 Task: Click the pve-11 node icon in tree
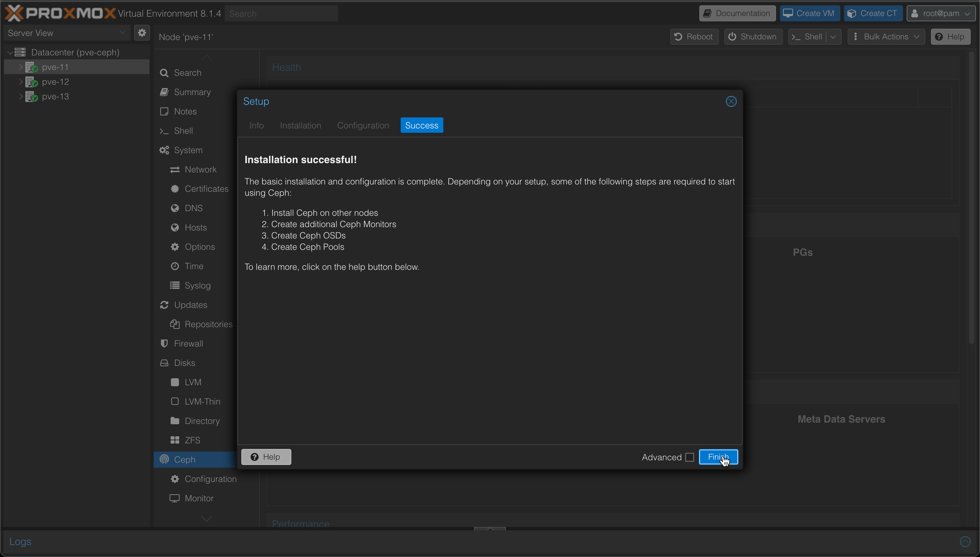click(x=32, y=67)
